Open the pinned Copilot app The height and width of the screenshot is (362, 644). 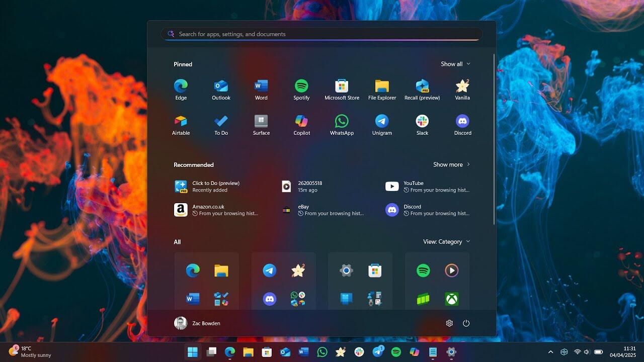(x=301, y=125)
